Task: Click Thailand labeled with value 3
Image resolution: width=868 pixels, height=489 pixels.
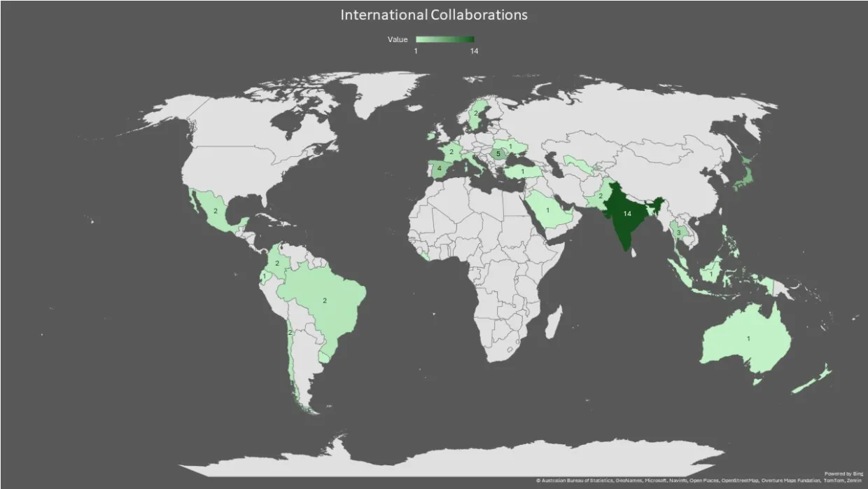Action: (x=678, y=233)
